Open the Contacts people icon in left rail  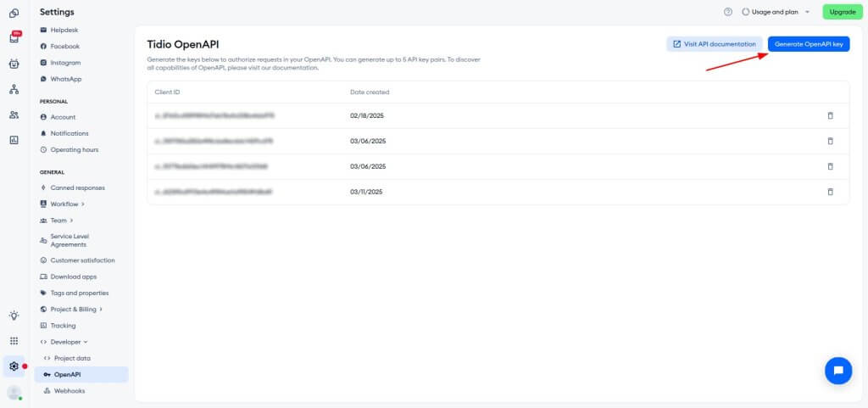(x=14, y=115)
